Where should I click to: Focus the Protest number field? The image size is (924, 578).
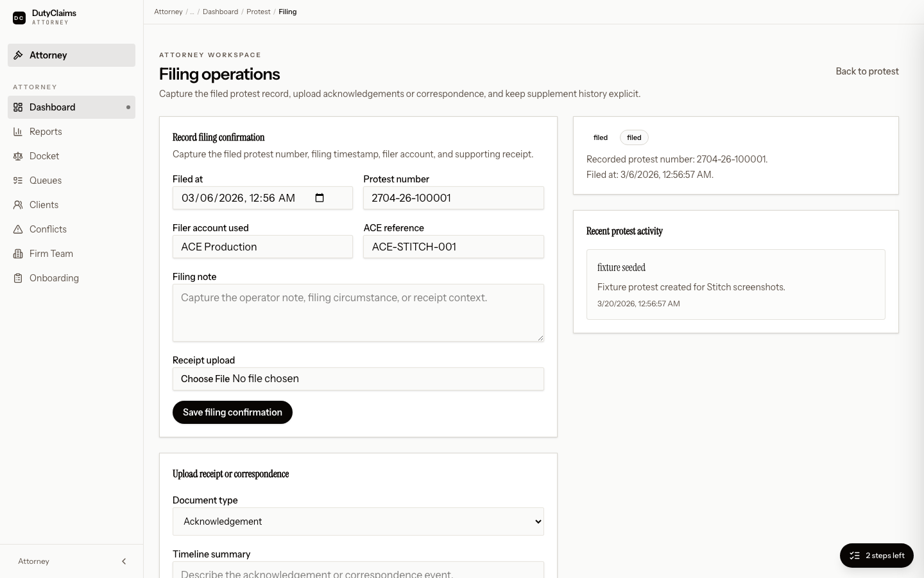pyautogui.click(x=454, y=198)
